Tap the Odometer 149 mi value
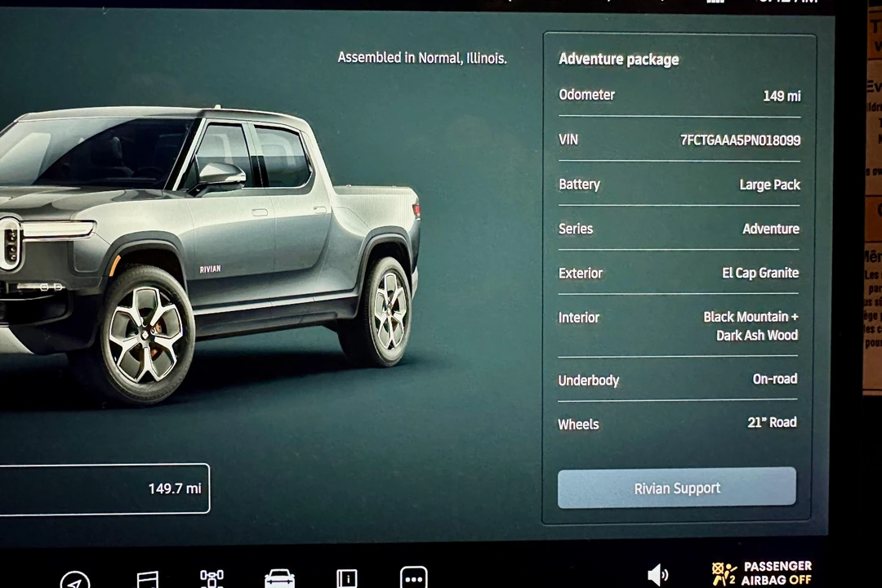Viewport: 882px width, 588px height. click(x=782, y=96)
